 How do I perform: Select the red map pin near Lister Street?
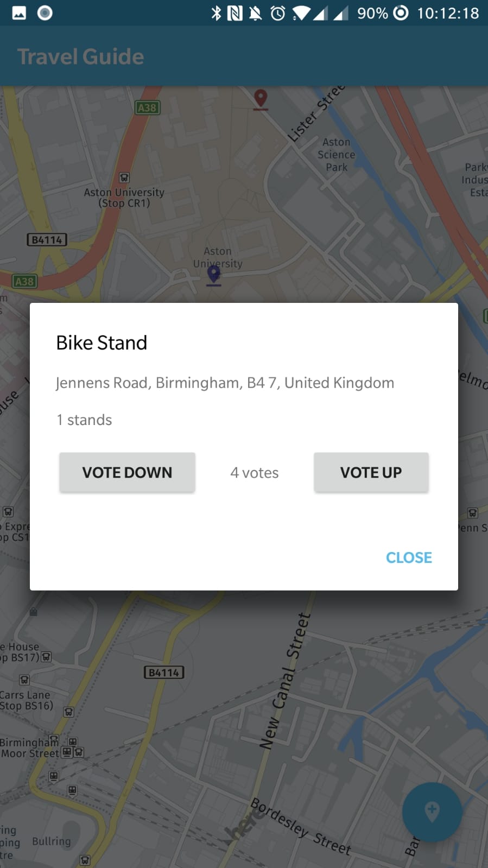[x=261, y=99]
